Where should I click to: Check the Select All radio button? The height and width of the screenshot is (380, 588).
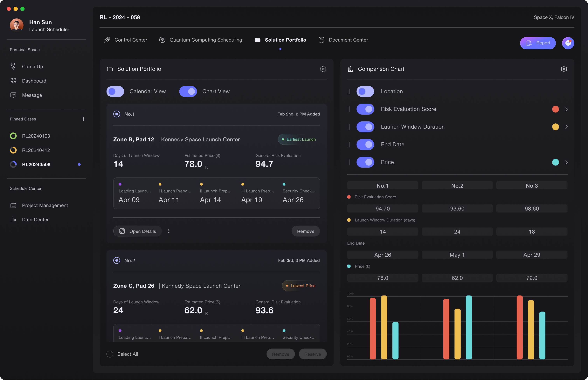110,354
